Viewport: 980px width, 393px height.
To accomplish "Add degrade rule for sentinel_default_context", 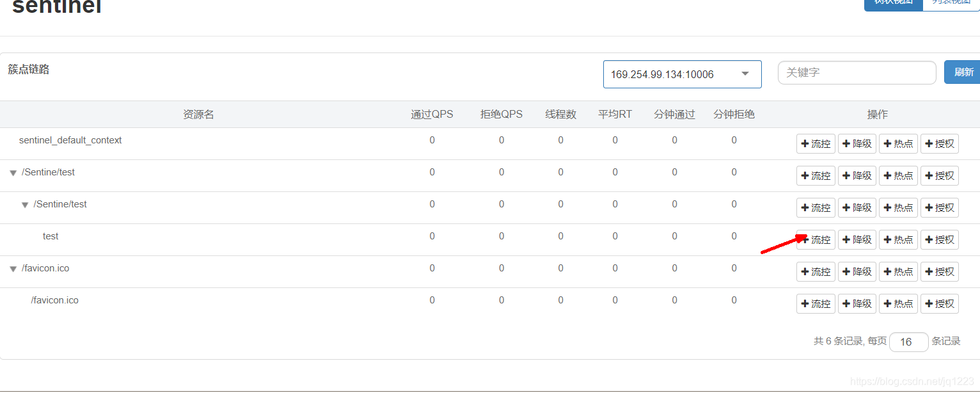I will pos(857,144).
